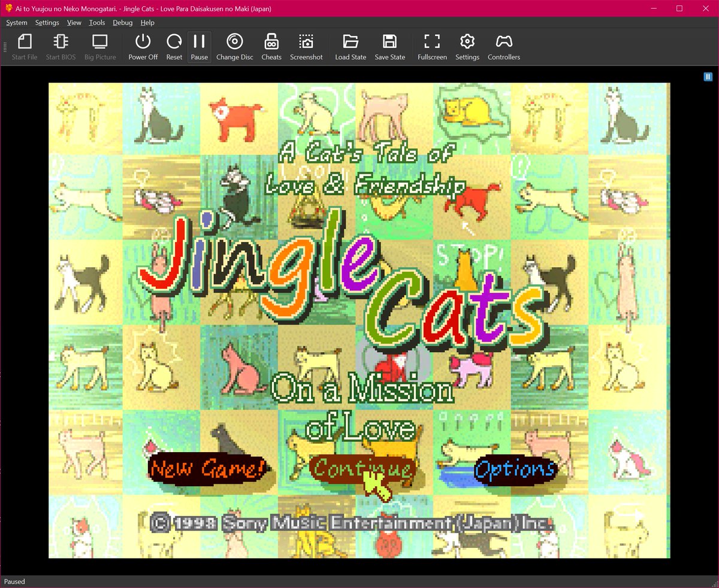Click the Paused status bar text
The image size is (719, 588).
coord(14,581)
